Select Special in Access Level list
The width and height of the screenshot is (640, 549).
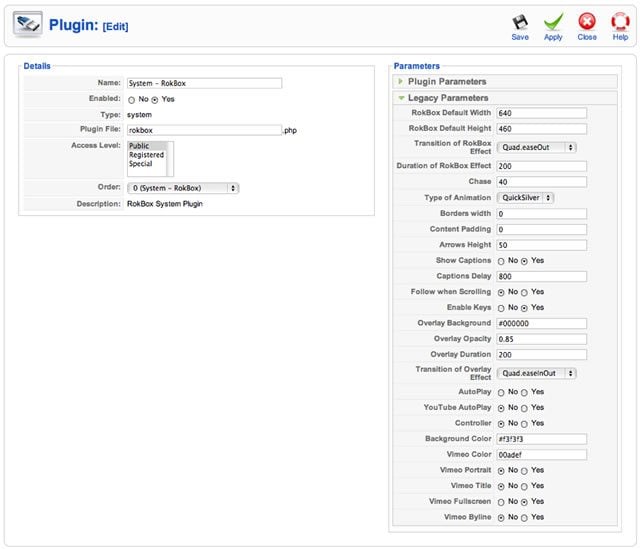[141, 164]
